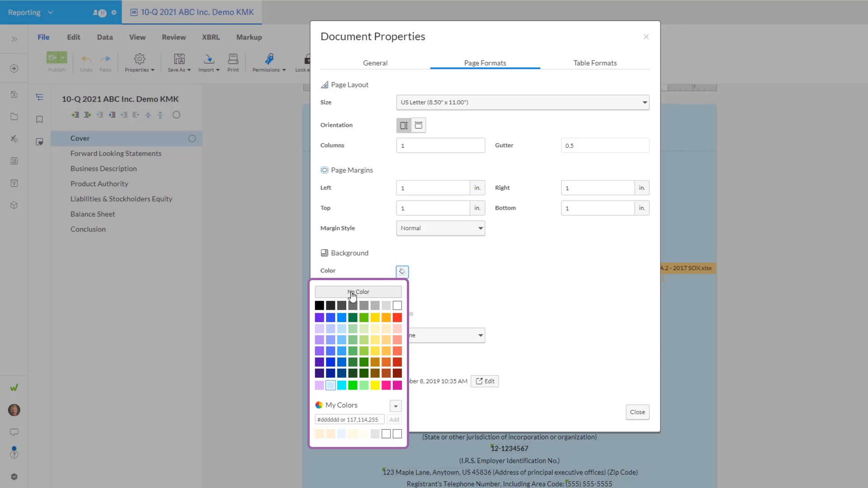Click the hex color input field
Screen dimensions: 868x488
coord(349,420)
